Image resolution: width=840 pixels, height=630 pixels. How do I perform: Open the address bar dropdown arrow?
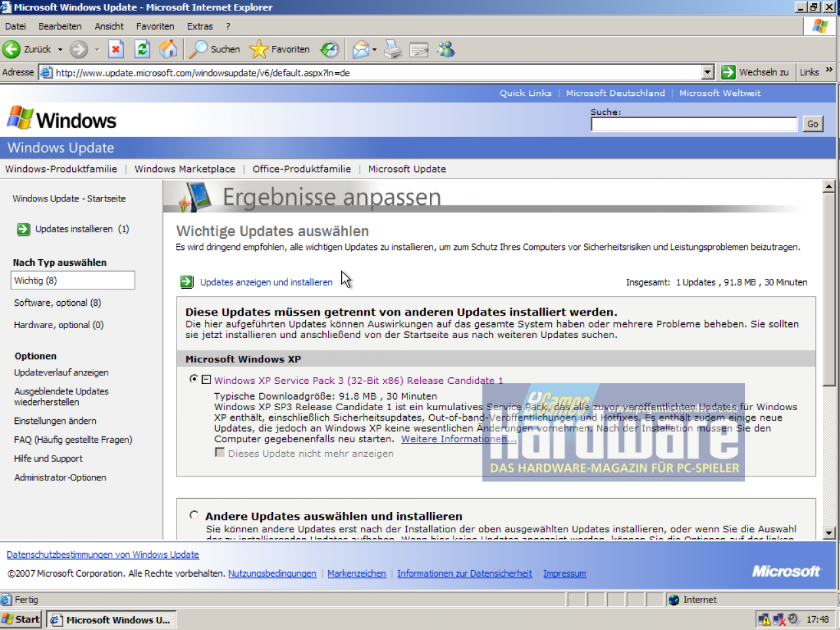coord(707,72)
